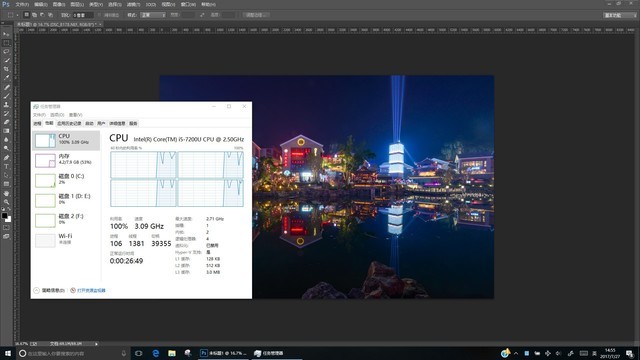Select the Brush tool

tap(6, 96)
